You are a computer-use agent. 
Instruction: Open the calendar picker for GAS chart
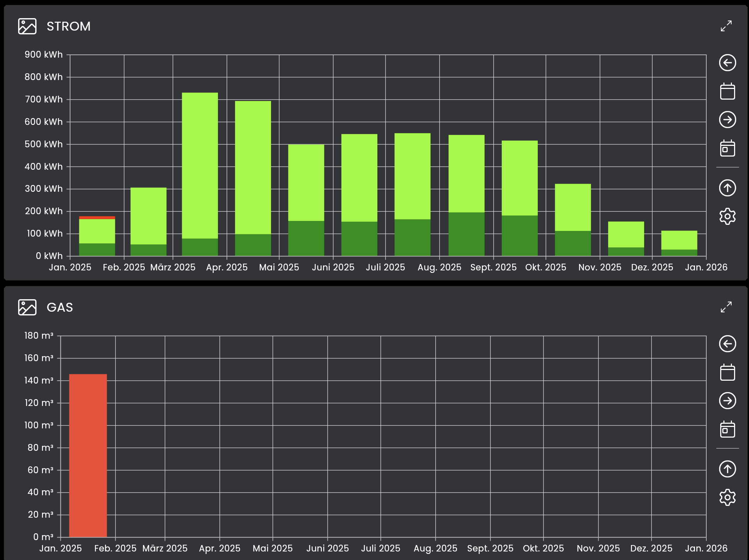pyautogui.click(x=727, y=373)
